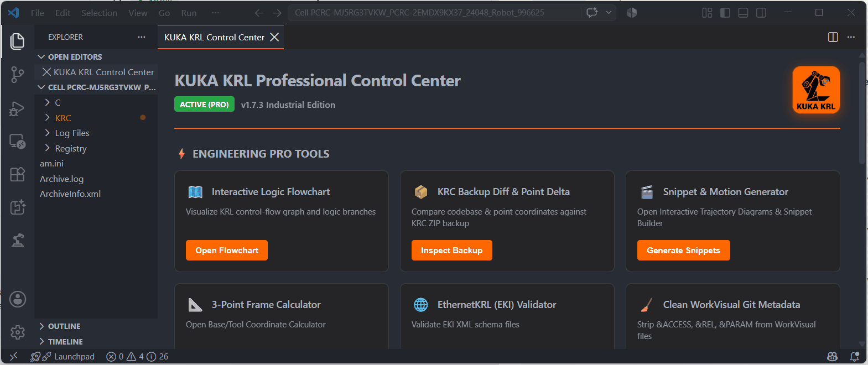Image resolution: width=868 pixels, height=365 pixels.
Task: Open errors and warnings status item
Action: (x=137, y=357)
